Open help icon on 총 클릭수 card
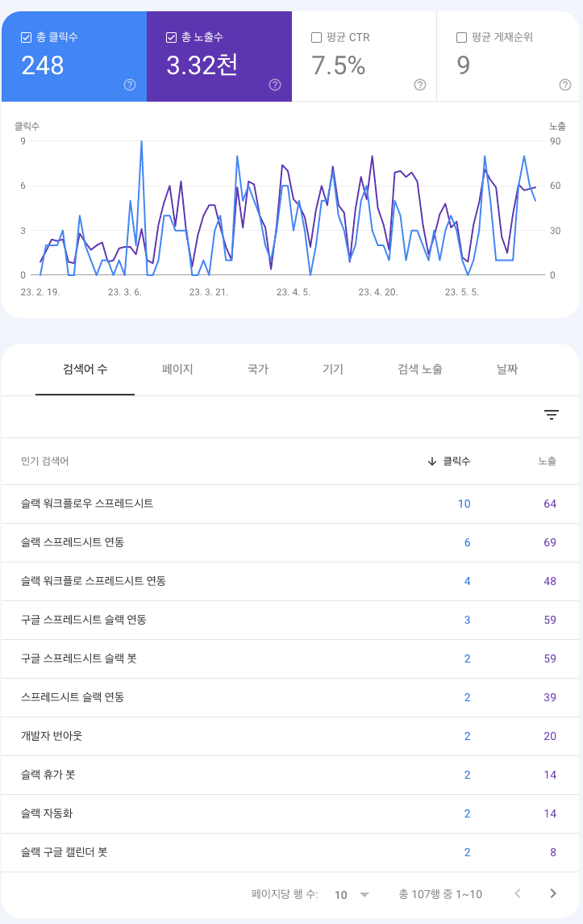Image resolution: width=583 pixels, height=924 pixels. [130, 85]
